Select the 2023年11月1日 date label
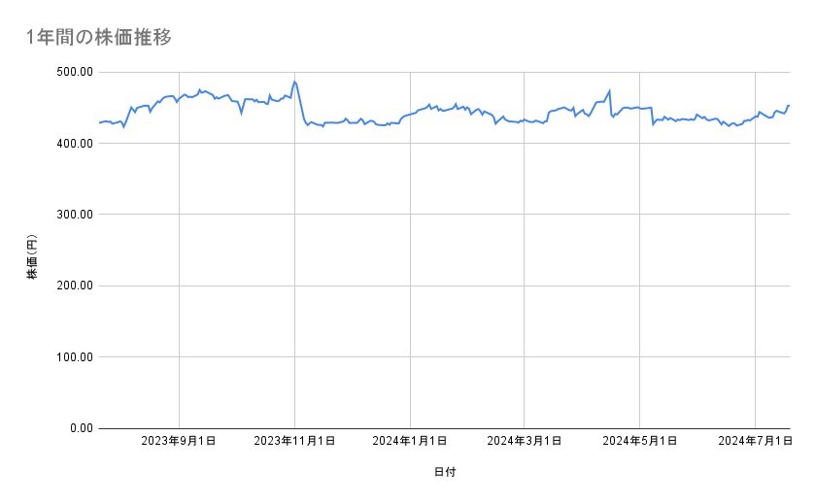 click(x=294, y=442)
